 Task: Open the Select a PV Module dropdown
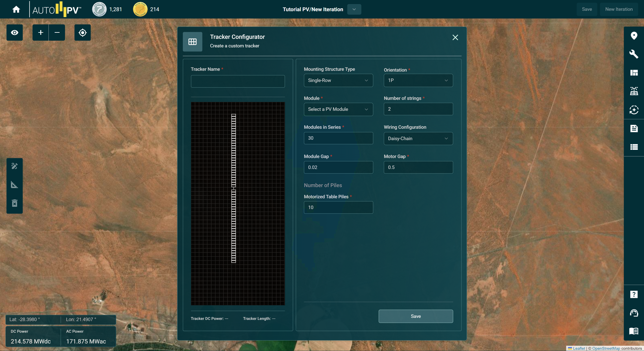(338, 109)
